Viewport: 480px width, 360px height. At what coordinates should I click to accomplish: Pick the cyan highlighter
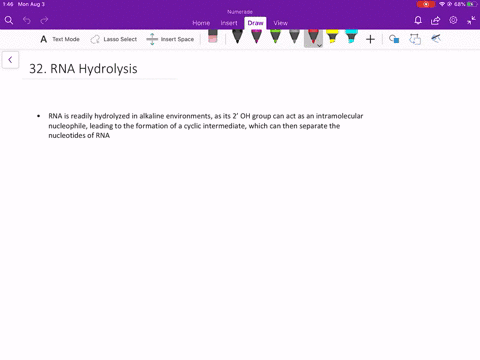(x=351, y=36)
